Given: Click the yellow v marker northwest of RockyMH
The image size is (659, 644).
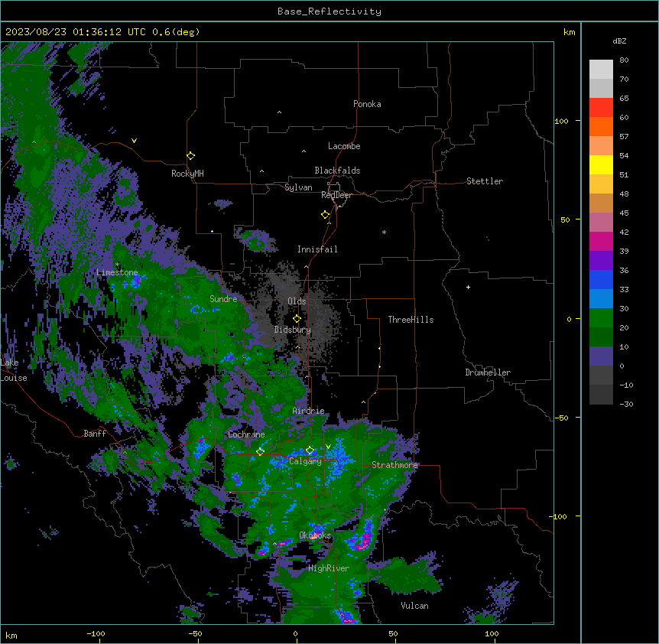Looking at the screenshot, I should (x=134, y=141).
